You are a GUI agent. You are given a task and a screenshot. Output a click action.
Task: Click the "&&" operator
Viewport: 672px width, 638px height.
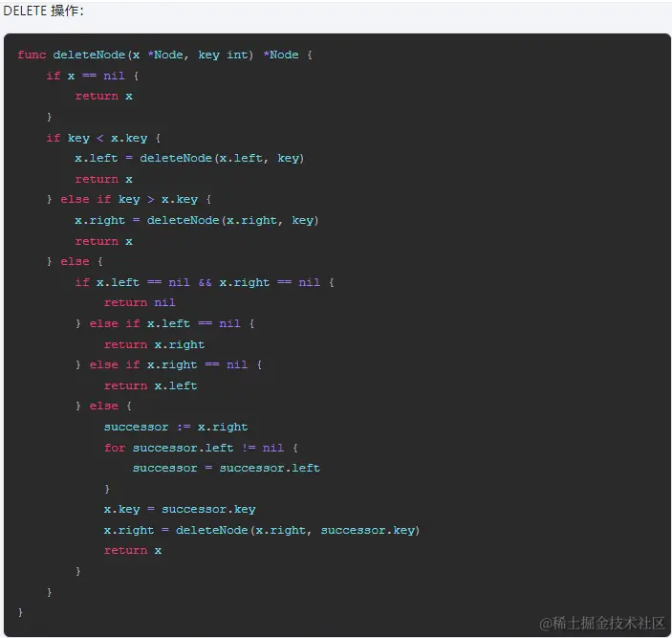205,282
